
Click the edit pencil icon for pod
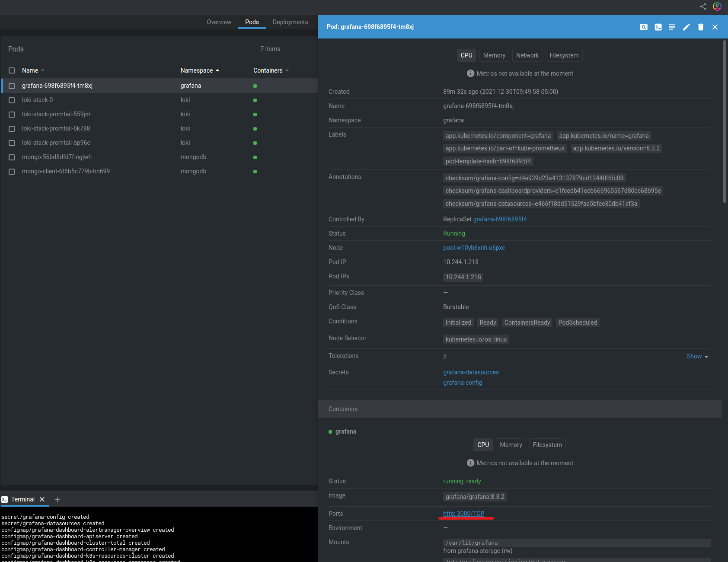[686, 27]
